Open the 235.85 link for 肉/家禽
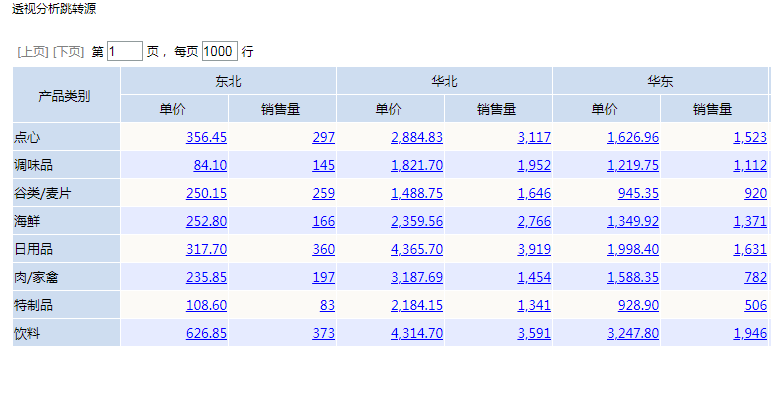This screenshot has height=393, width=771. click(x=207, y=277)
